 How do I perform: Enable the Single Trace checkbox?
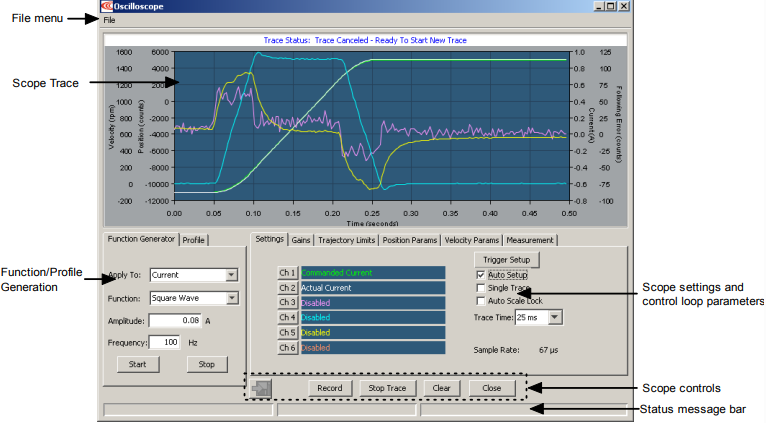point(481,288)
